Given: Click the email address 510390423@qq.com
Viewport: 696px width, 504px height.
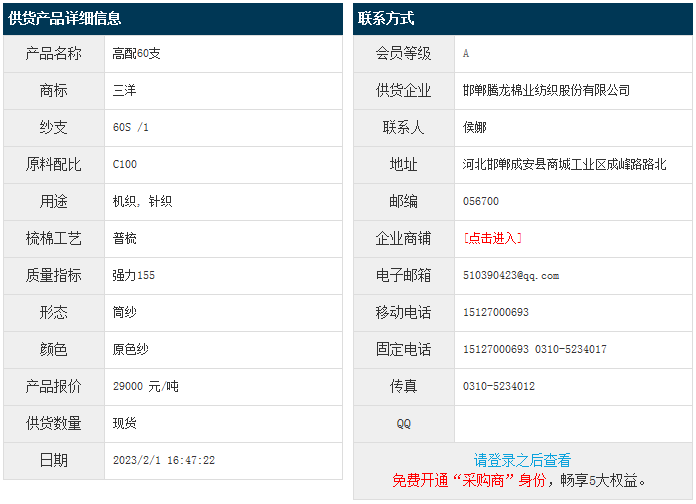Looking at the screenshot, I should 511,275.
